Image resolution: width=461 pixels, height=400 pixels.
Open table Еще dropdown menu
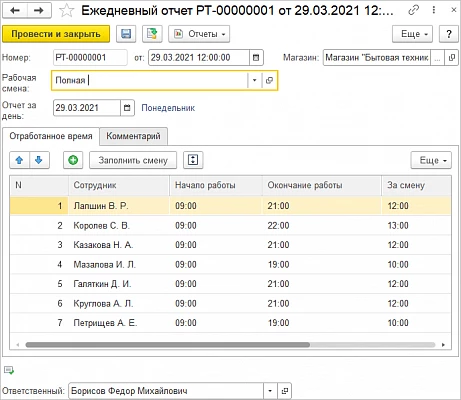pos(431,160)
